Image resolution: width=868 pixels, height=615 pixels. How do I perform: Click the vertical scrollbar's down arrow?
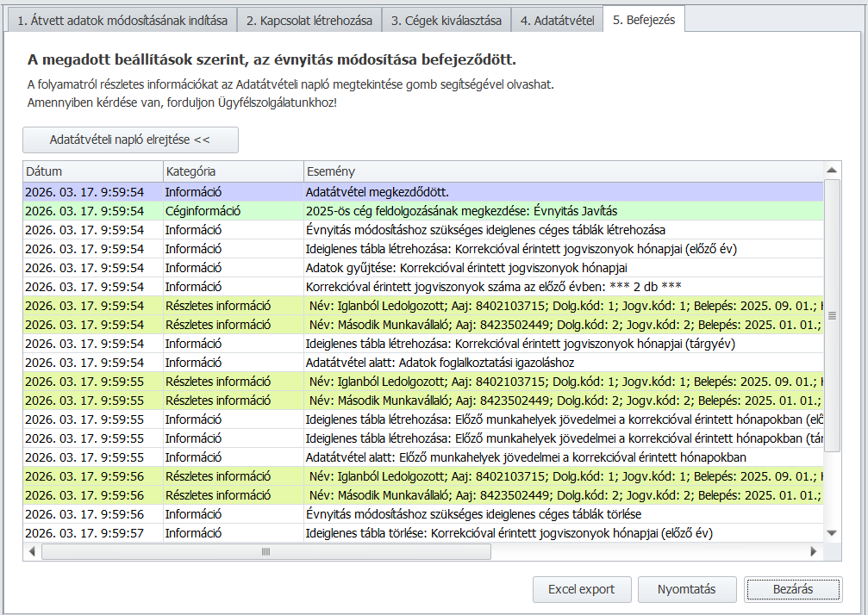tap(832, 533)
